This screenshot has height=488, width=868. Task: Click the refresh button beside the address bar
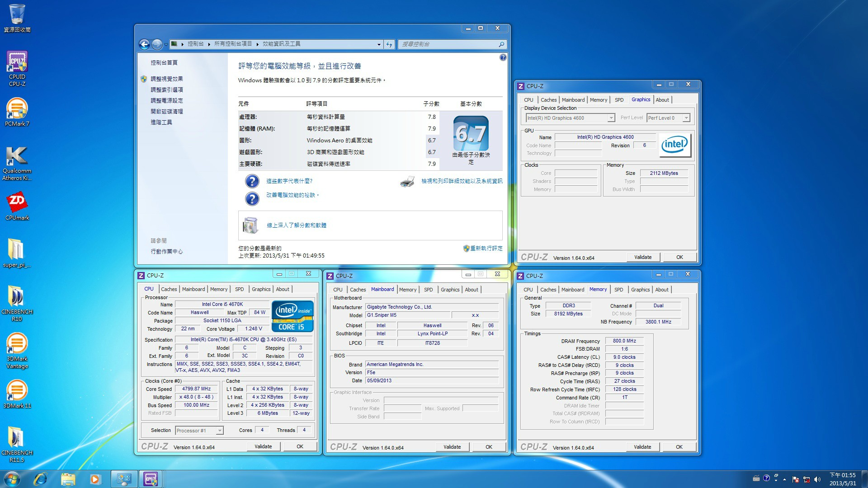[389, 44]
